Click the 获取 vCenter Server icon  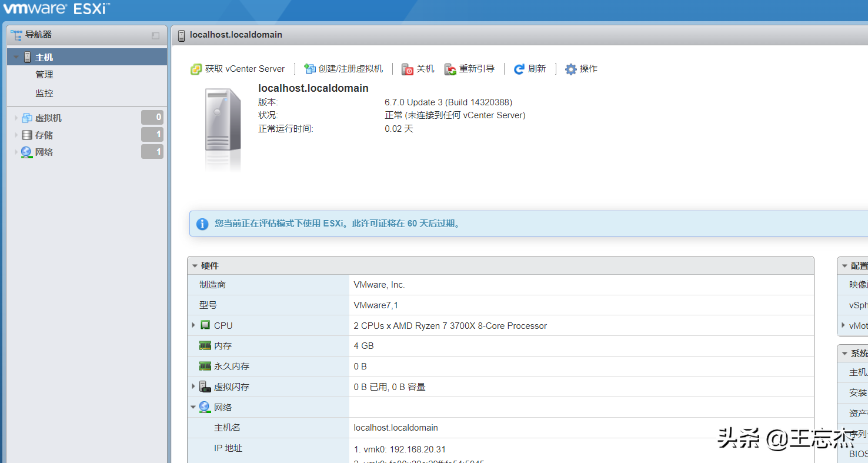(196, 69)
